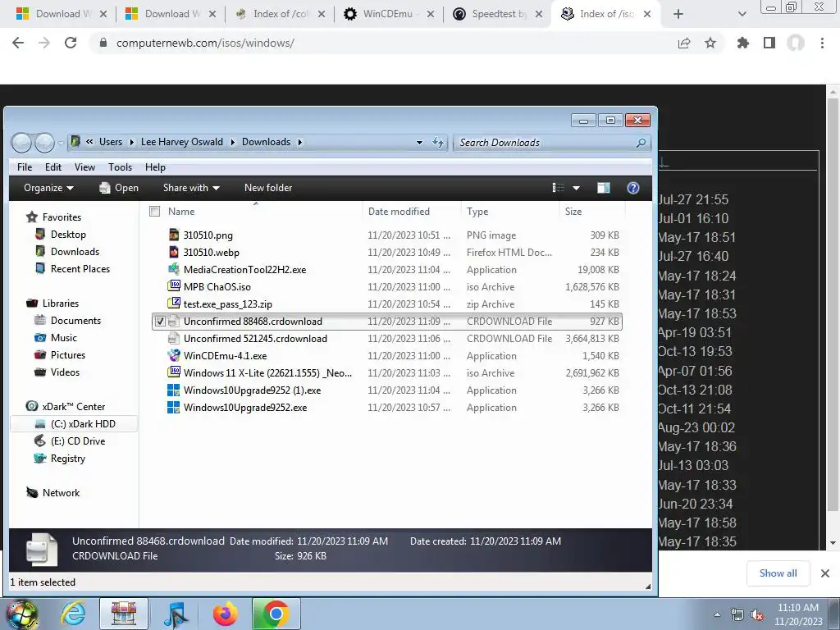The image size is (840, 630).
Task: Uncheck Unconfirmed 88468.crdownload checkbox
Action: [x=160, y=322]
